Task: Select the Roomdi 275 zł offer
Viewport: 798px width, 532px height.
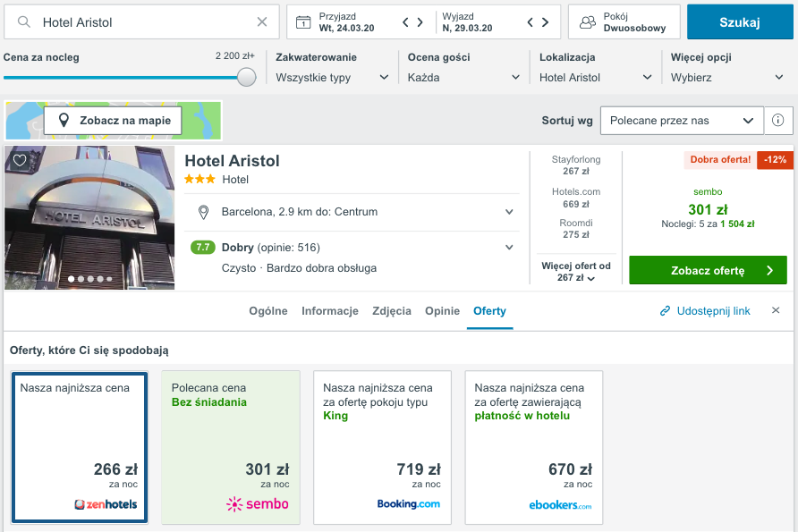Action: (576, 228)
